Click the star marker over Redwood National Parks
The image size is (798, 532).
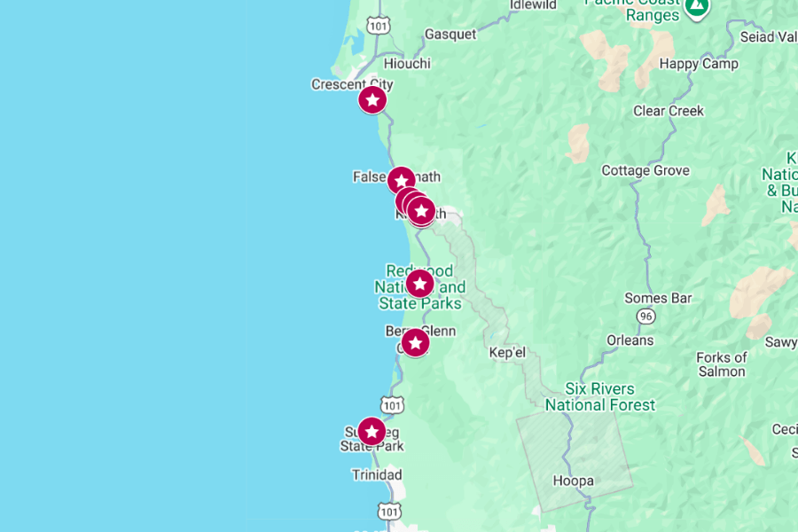(x=420, y=284)
